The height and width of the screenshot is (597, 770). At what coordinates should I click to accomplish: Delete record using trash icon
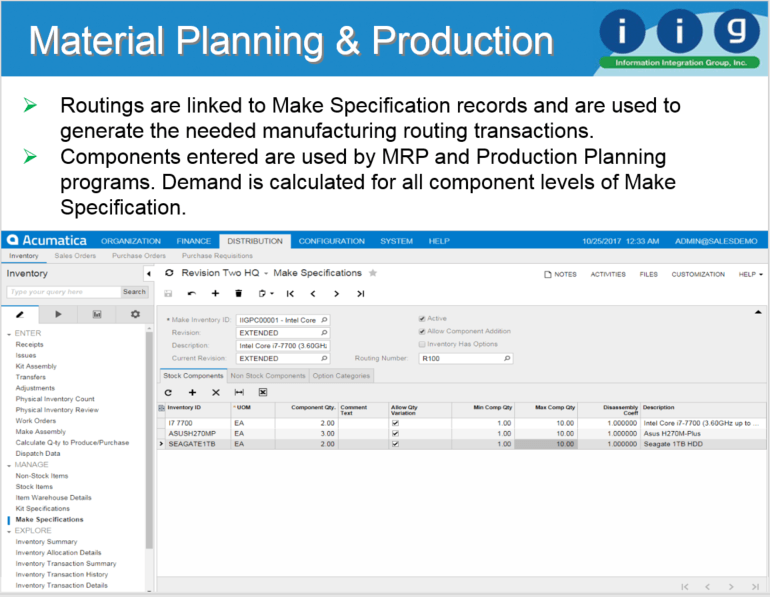coord(239,294)
